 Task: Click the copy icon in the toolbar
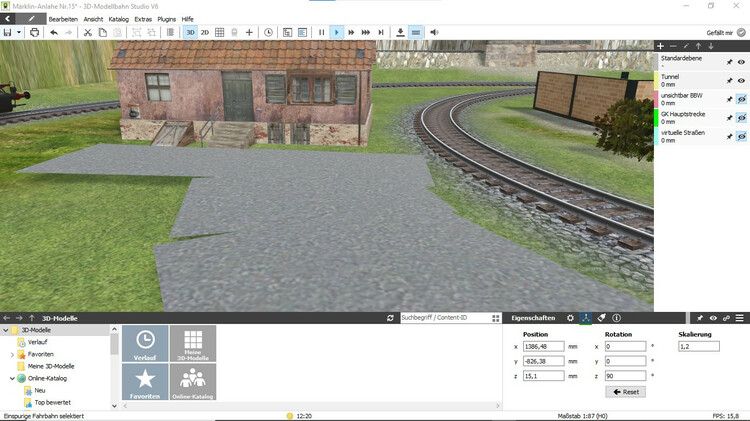coord(102,33)
